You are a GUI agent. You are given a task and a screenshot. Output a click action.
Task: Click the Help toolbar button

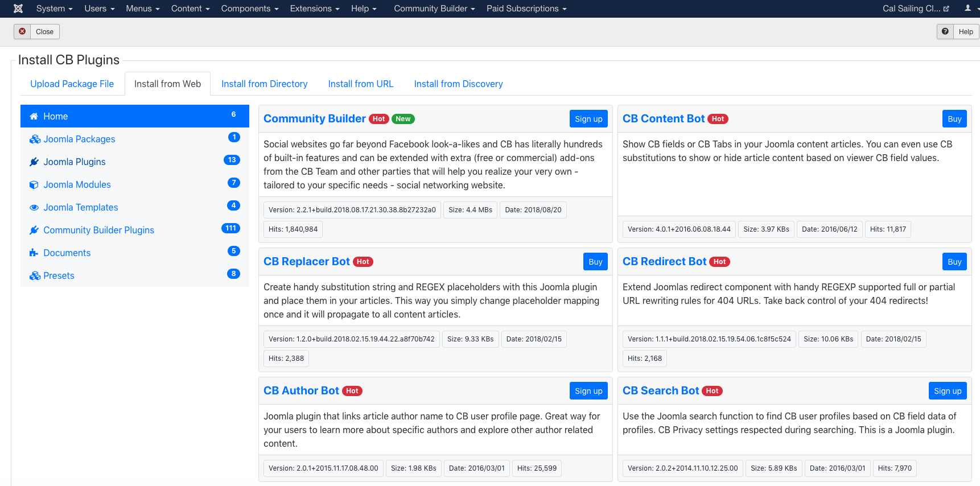958,31
